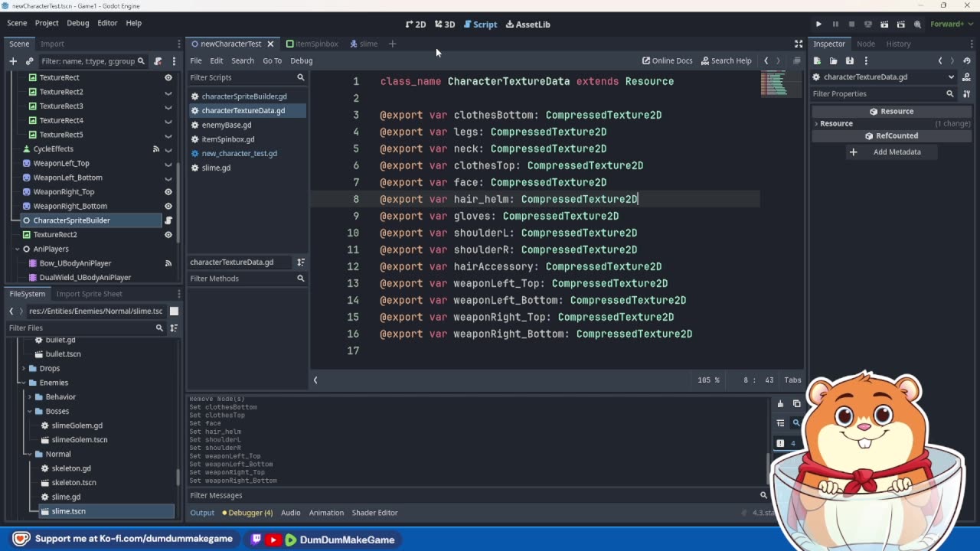Toggle visibility of the TextureRect node
Image resolution: width=980 pixels, height=551 pixels.
168,77
